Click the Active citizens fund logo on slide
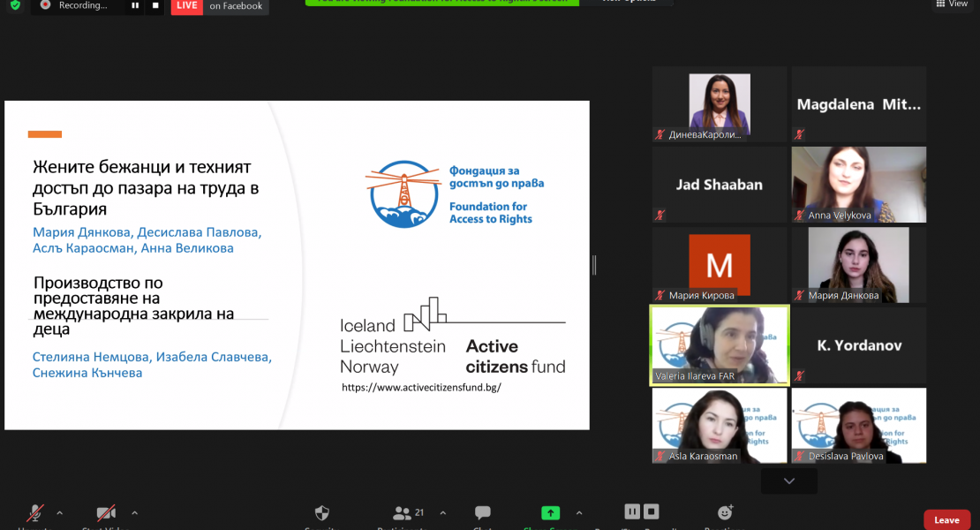980x530 pixels. [x=453, y=337]
